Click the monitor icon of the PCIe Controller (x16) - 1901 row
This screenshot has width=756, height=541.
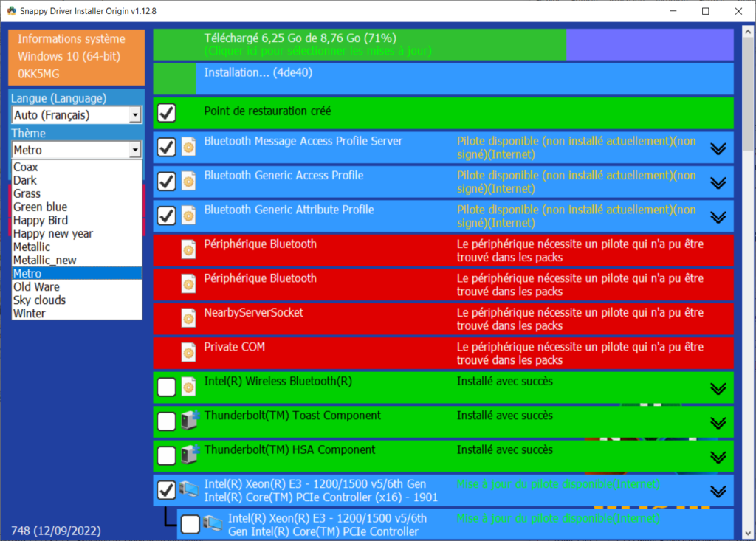tap(189, 489)
